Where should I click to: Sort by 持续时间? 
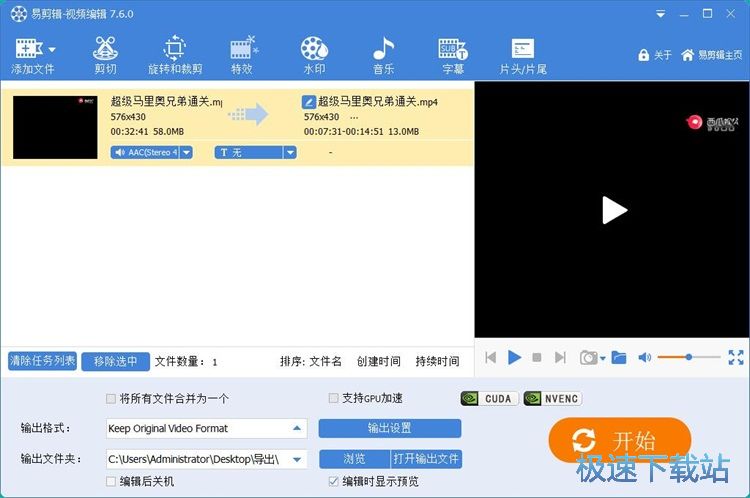[x=437, y=361]
